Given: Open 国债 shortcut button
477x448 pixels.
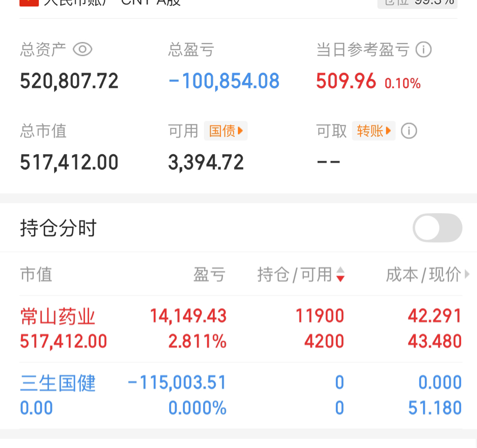Looking at the screenshot, I should click(x=226, y=131).
